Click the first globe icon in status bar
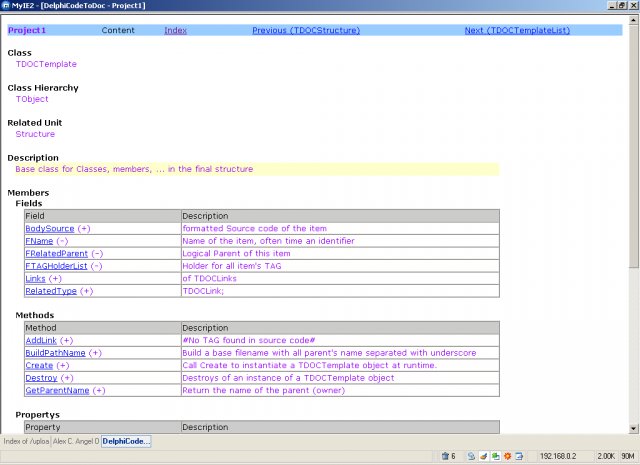This screenshot has height=465, width=640. (470, 456)
